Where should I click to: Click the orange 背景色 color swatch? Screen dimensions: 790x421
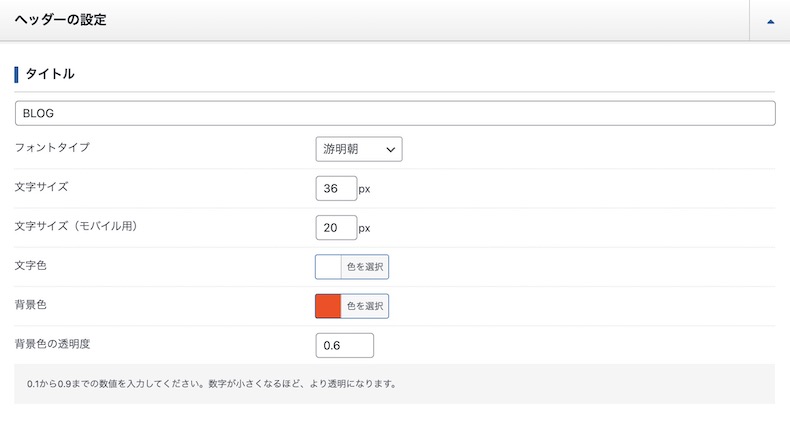tap(328, 306)
